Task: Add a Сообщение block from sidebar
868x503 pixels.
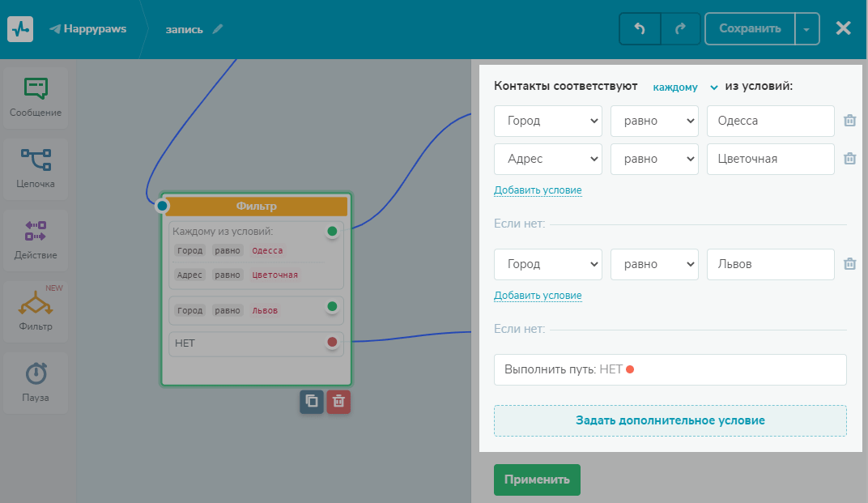Action: pyautogui.click(x=36, y=98)
